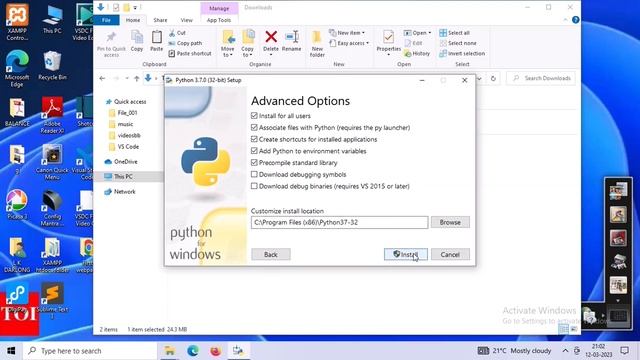Screen dimensions: 640x360
Task: Uncheck Add Python to environment variables
Action: coord(254,151)
